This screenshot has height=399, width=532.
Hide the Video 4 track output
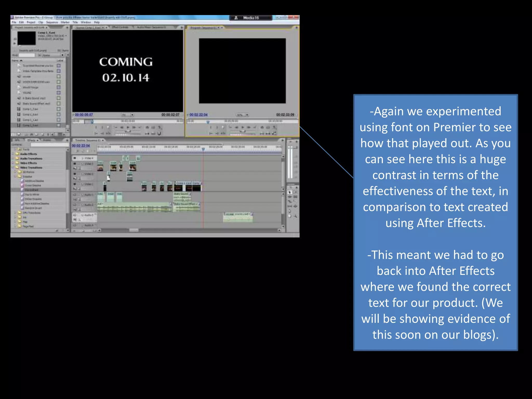pos(75,158)
